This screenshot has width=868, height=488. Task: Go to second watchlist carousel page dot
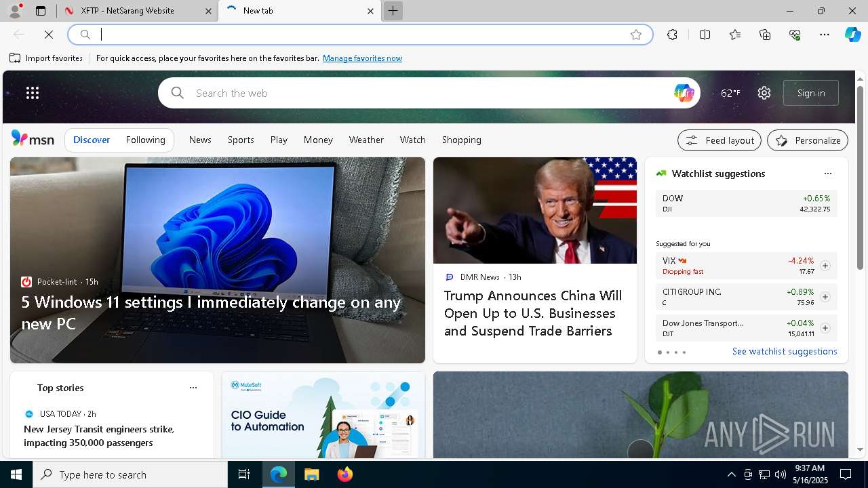[x=667, y=352]
